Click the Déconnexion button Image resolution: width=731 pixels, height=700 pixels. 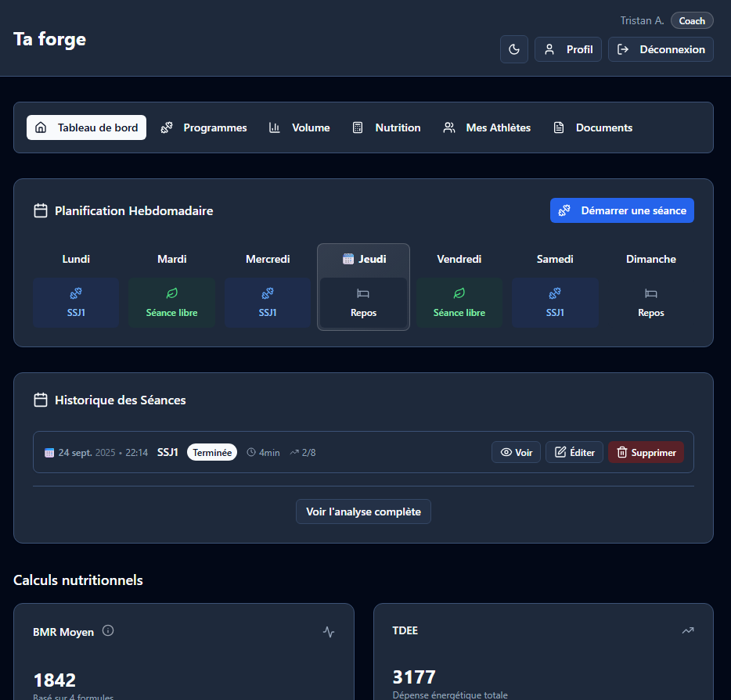661,49
